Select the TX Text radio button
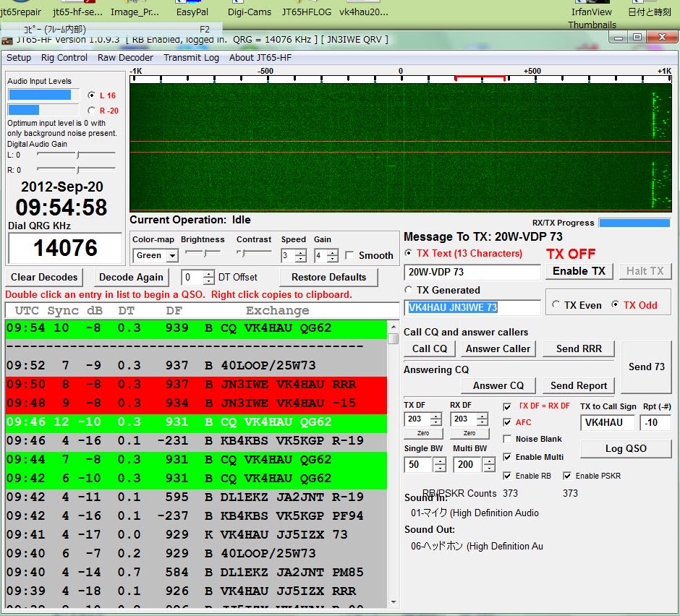The height and width of the screenshot is (616, 680). (408, 253)
